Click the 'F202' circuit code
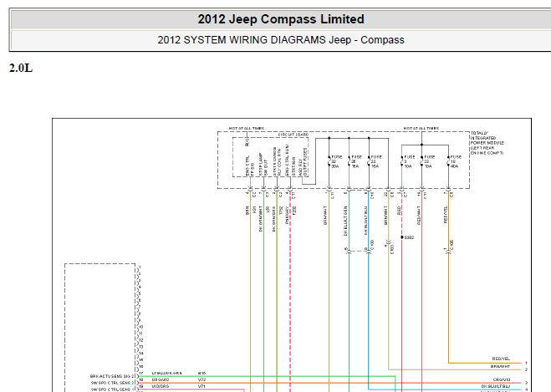This screenshot has width=551, height=392. 294,210
